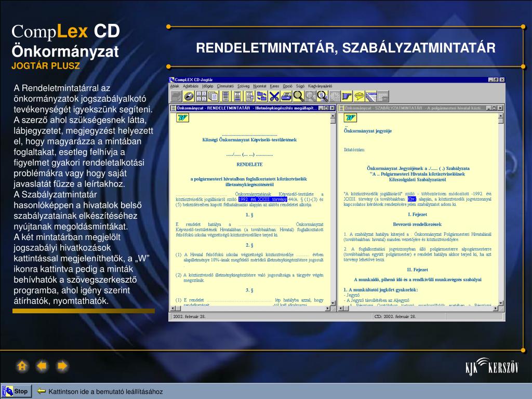Image resolution: width=532 pixels, height=399 pixels.
Task: Open the Ablak menu
Action: [175, 86]
